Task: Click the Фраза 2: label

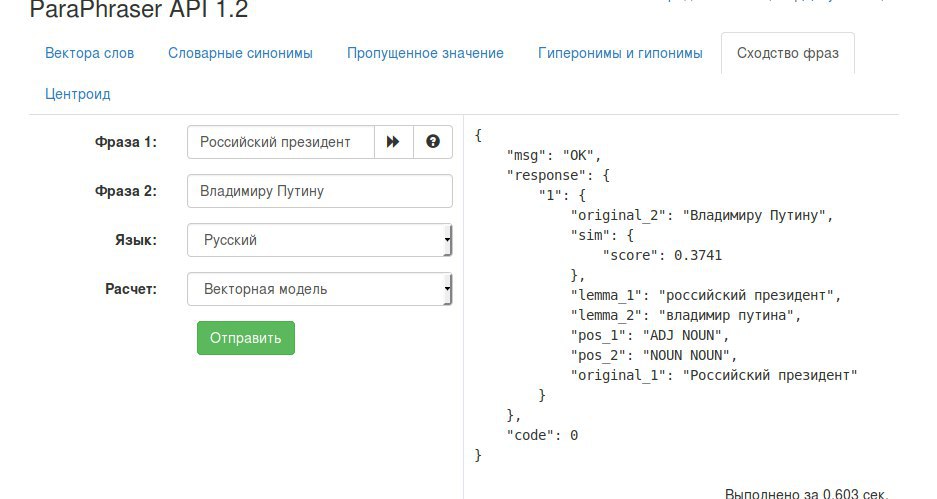Action: [126, 191]
